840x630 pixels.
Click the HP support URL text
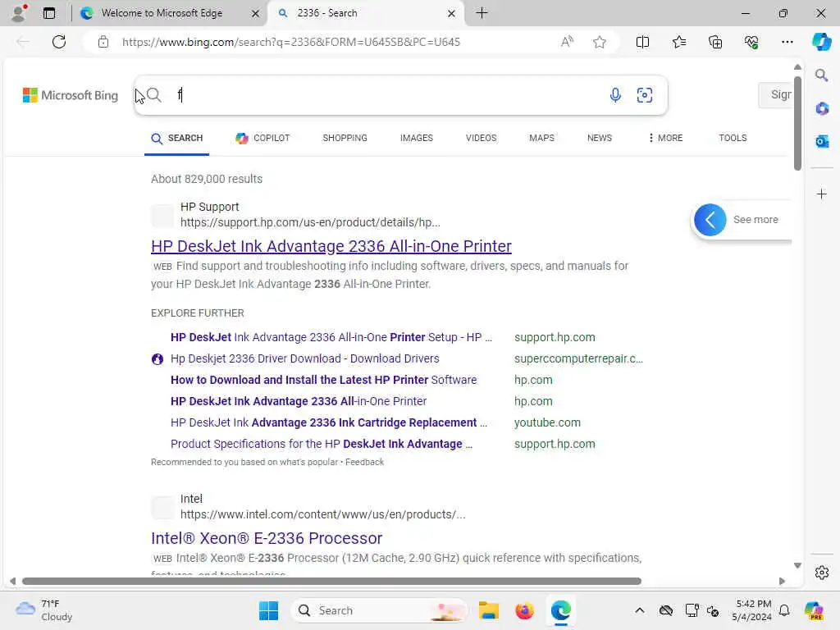click(x=310, y=222)
